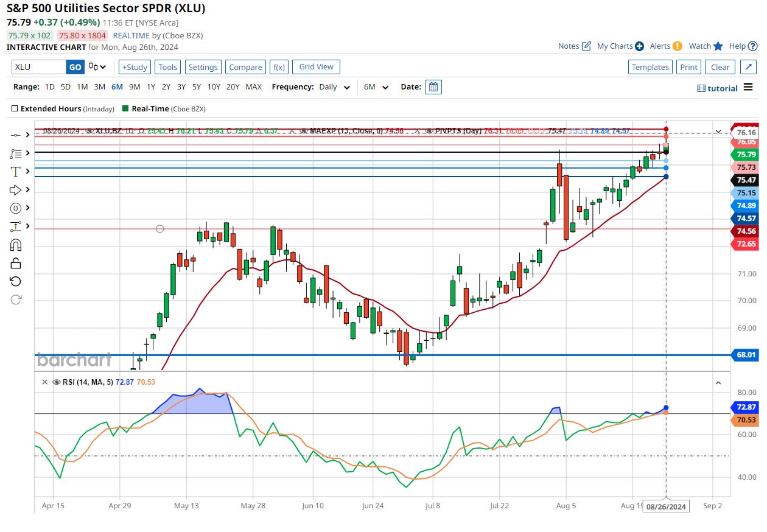Viewport: 767px width, 532px height.
Task: Select the 1Y range
Action: [151, 87]
